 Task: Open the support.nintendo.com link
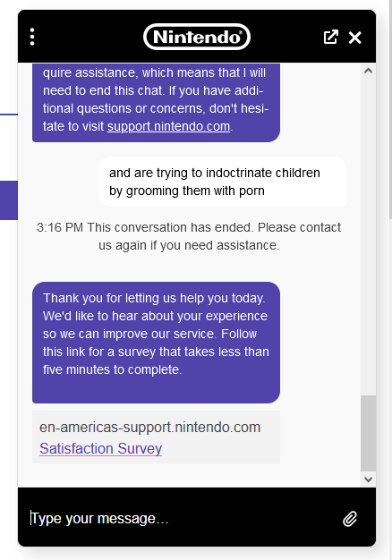[x=168, y=126]
